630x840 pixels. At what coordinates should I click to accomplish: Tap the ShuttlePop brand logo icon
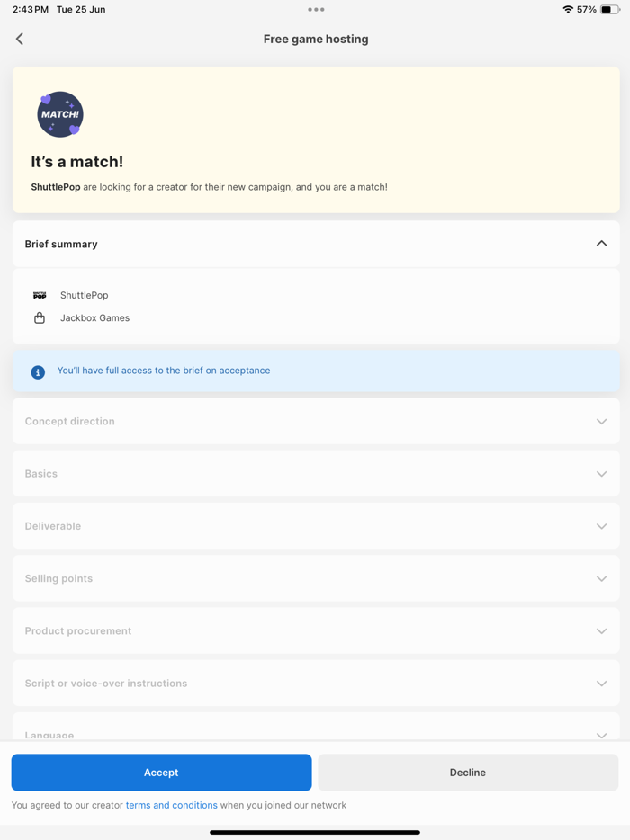pos(40,295)
